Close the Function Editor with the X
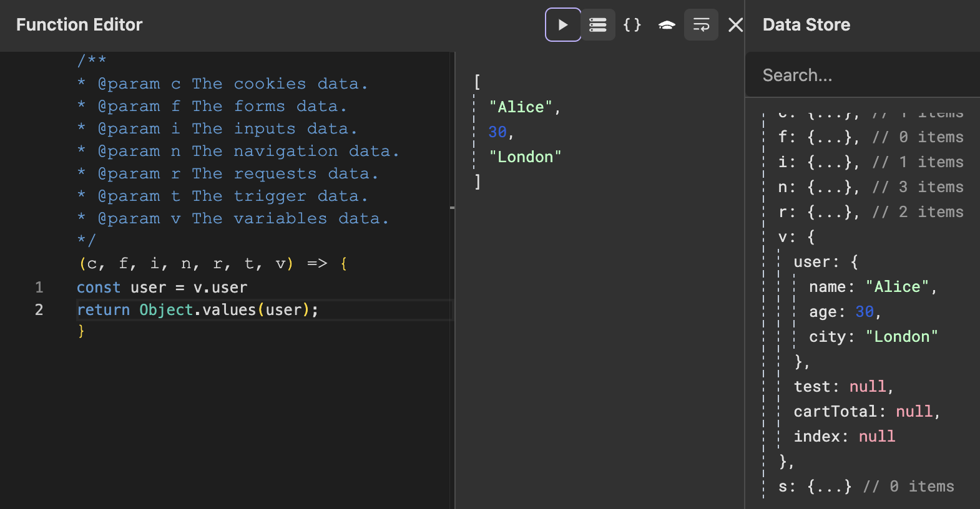This screenshot has width=980, height=509. (736, 25)
